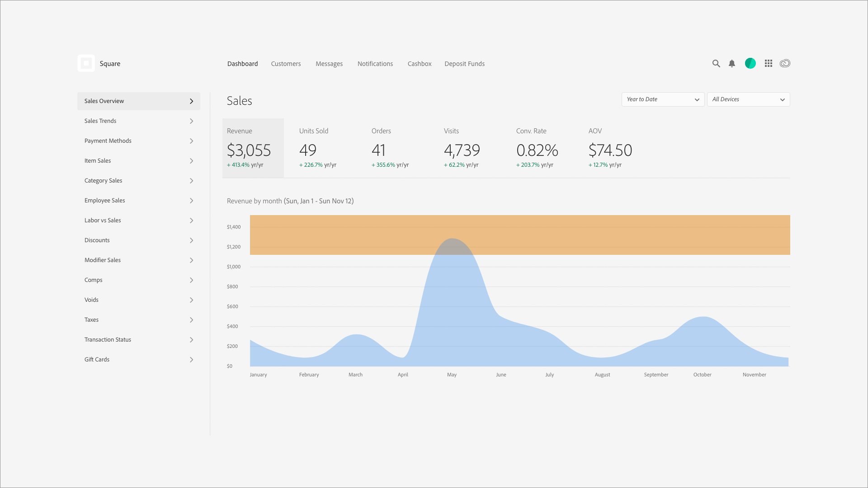Open the apps grid icon

click(768, 64)
